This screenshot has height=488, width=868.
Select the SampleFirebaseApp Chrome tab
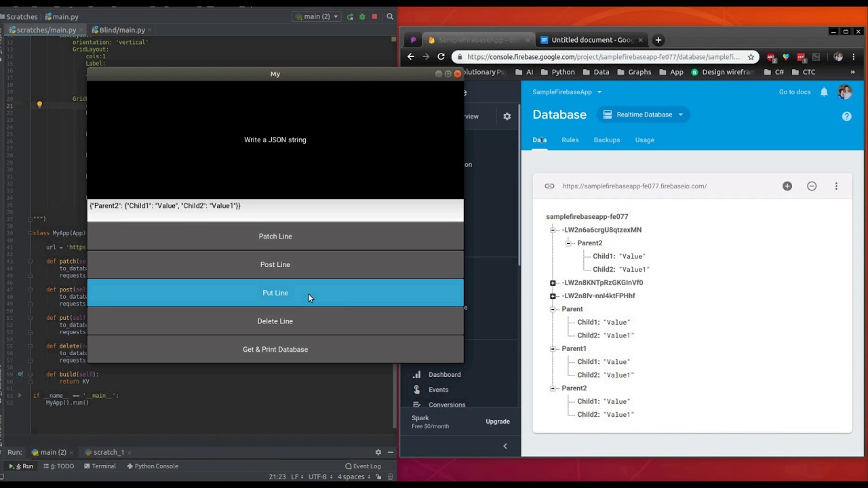click(477, 40)
